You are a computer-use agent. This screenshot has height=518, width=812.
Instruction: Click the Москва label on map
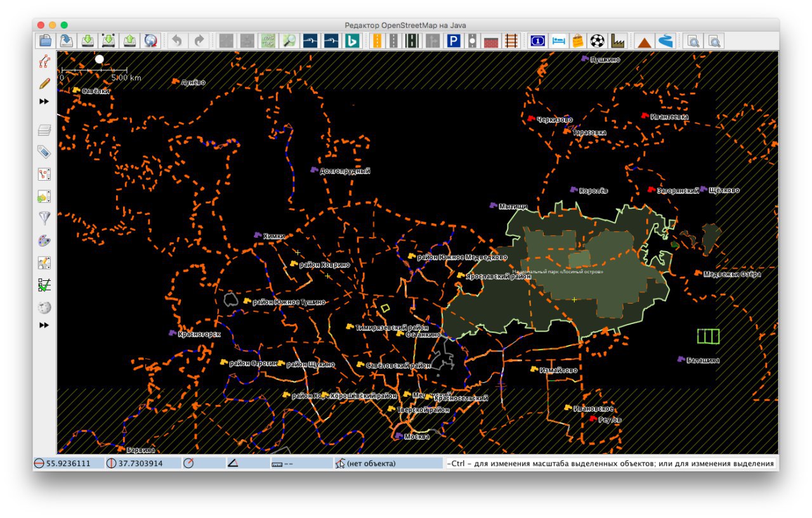click(x=417, y=437)
